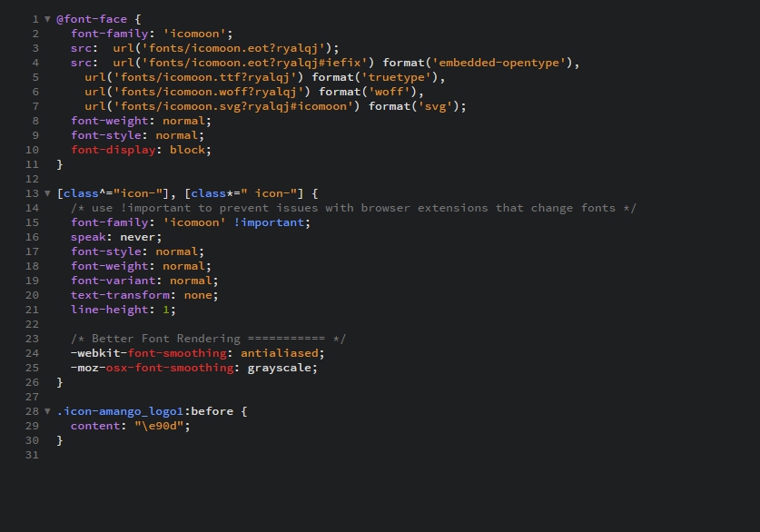Click the "\e90d" string value
760x532 pixels.
159,426
